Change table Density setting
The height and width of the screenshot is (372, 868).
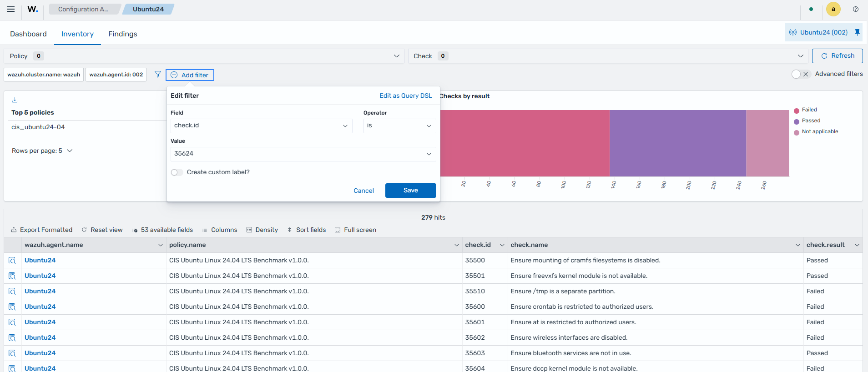(x=262, y=230)
